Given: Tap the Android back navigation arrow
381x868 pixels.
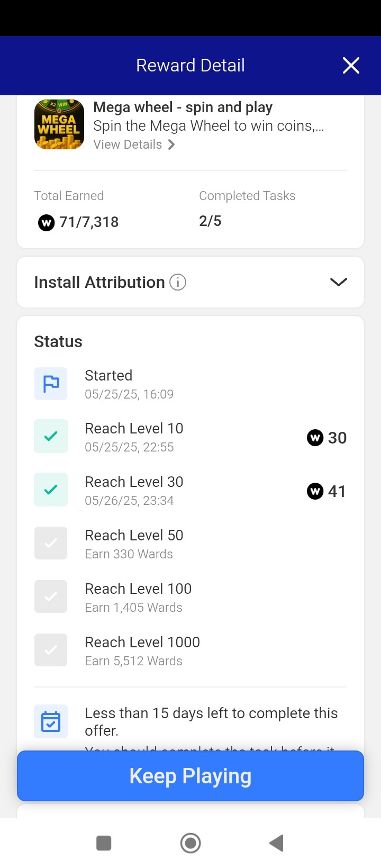Looking at the screenshot, I should (x=276, y=843).
